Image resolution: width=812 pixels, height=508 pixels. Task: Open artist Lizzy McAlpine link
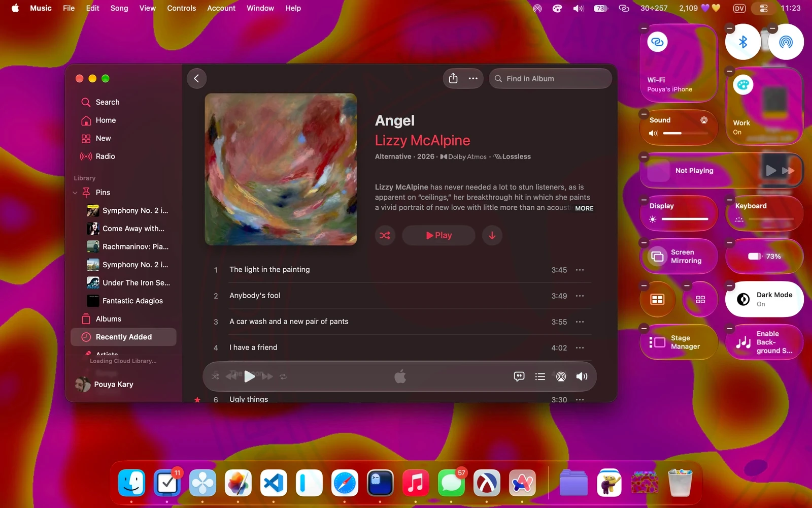click(422, 140)
